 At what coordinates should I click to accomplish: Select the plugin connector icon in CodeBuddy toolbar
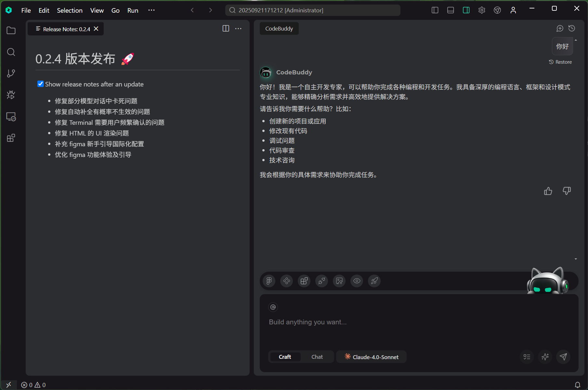click(x=321, y=281)
